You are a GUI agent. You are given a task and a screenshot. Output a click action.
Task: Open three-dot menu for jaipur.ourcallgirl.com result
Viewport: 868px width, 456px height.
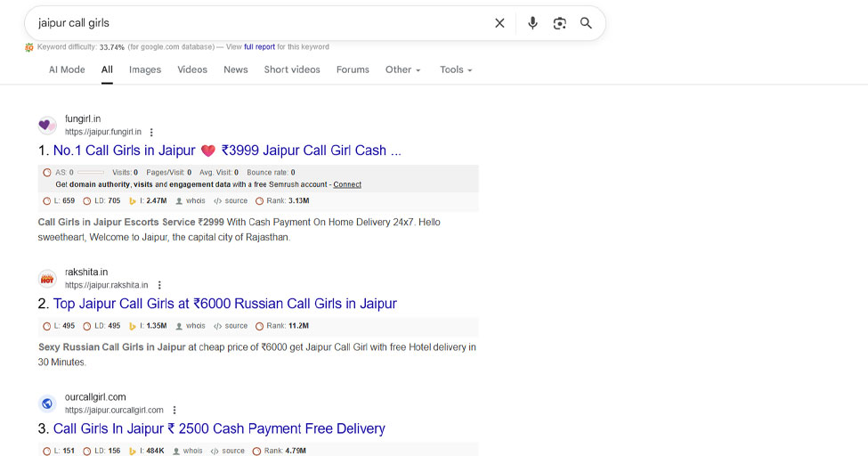click(174, 411)
